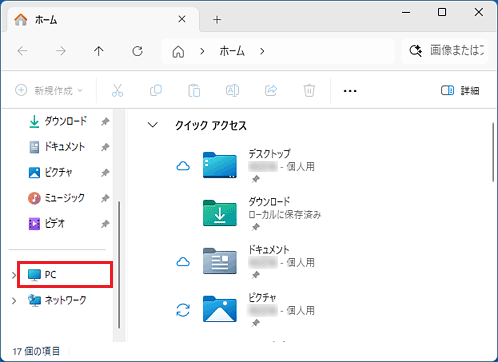Viewport: 498px width, 362px height.
Task: Open ダウンロード in the navigation pane
Action: pyautogui.click(x=65, y=121)
